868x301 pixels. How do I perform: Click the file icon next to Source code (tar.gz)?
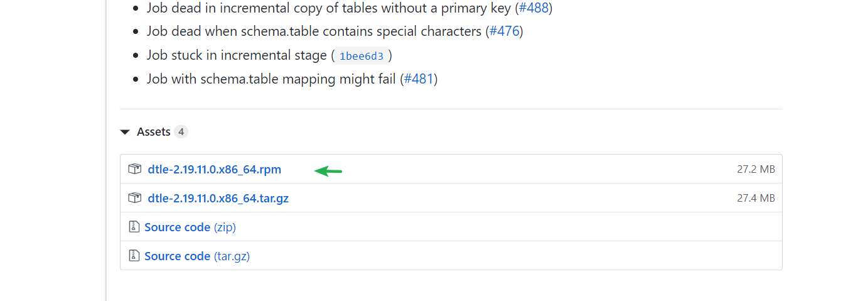[134, 256]
